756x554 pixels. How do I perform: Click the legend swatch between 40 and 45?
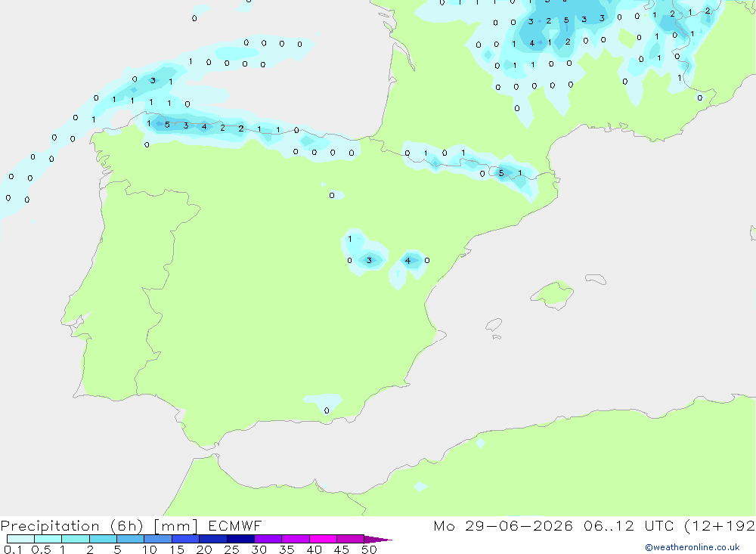pyautogui.click(x=323, y=539)
